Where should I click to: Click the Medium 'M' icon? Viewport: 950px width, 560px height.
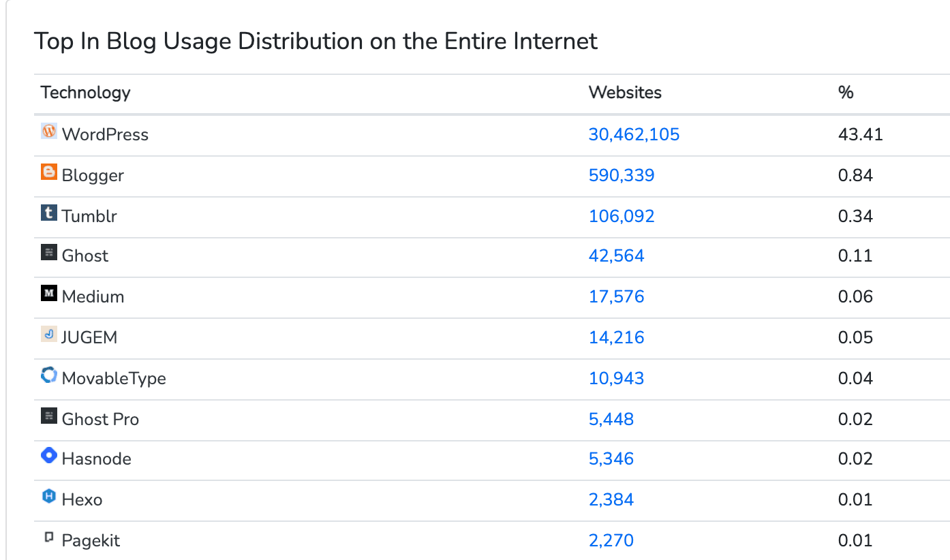click(x=48, y=294)
